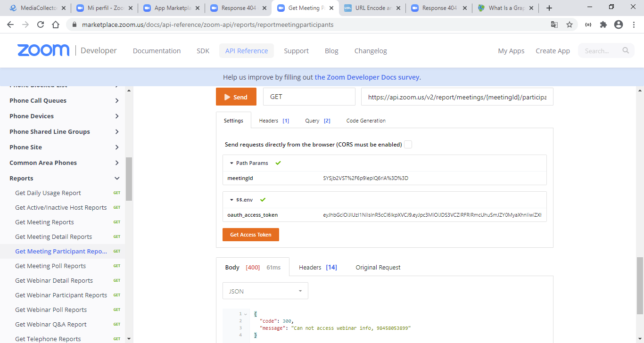Open API Reference in navigation
Screen dimensions: 644x343
click(x=247, y=51)
